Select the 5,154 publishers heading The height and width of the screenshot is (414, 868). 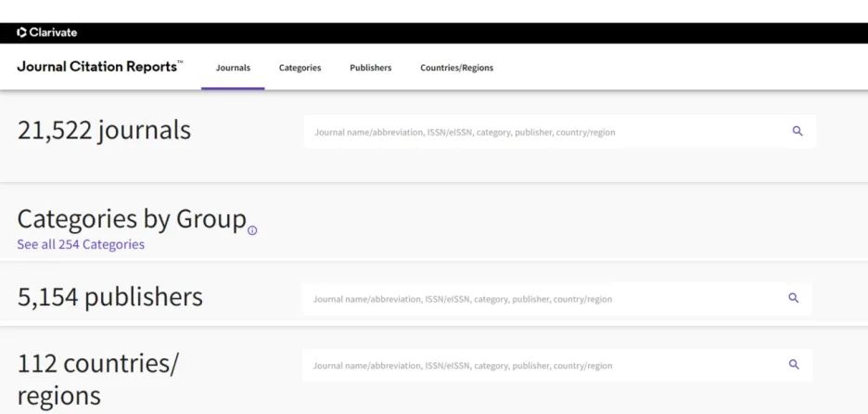click(x=110, y=297)
